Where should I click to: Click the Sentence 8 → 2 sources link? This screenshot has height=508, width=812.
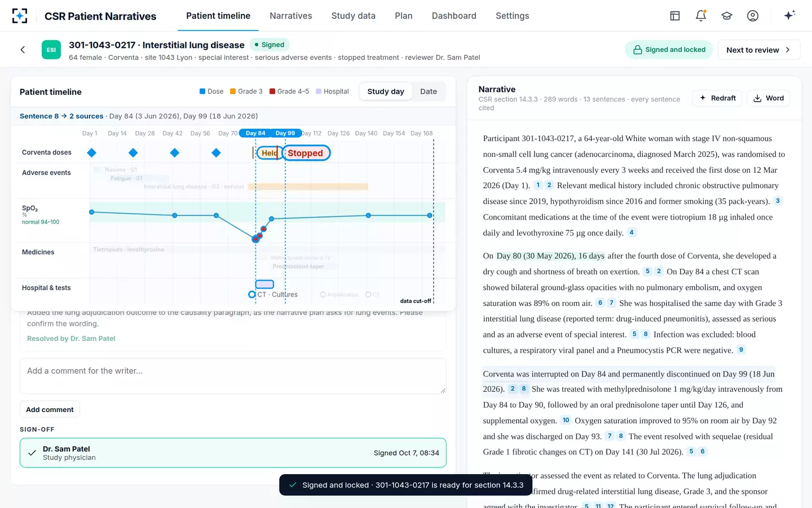point(61,116)
